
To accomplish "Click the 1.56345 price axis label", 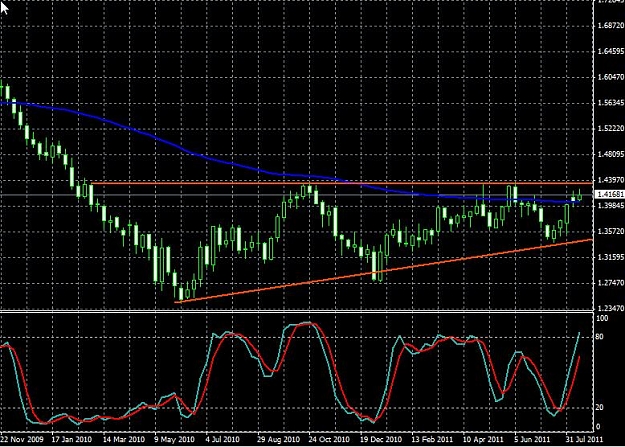I will click(611, 102).
